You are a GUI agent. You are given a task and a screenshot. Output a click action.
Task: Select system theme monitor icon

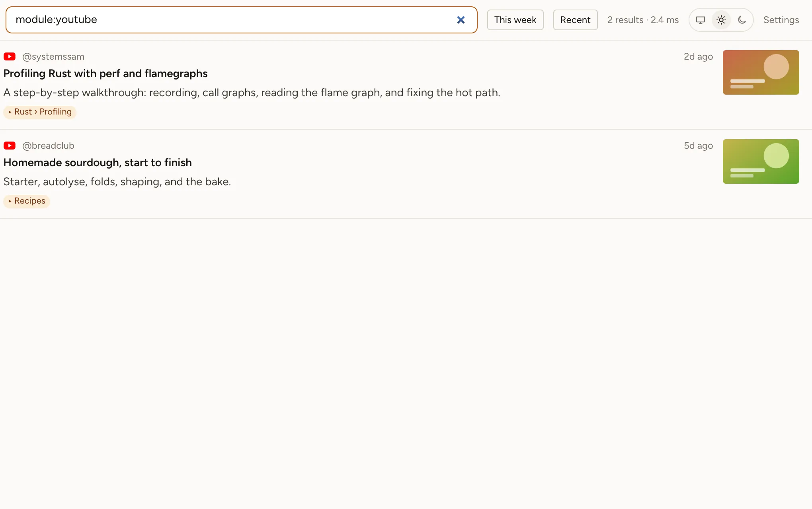(x=701, y=20)
